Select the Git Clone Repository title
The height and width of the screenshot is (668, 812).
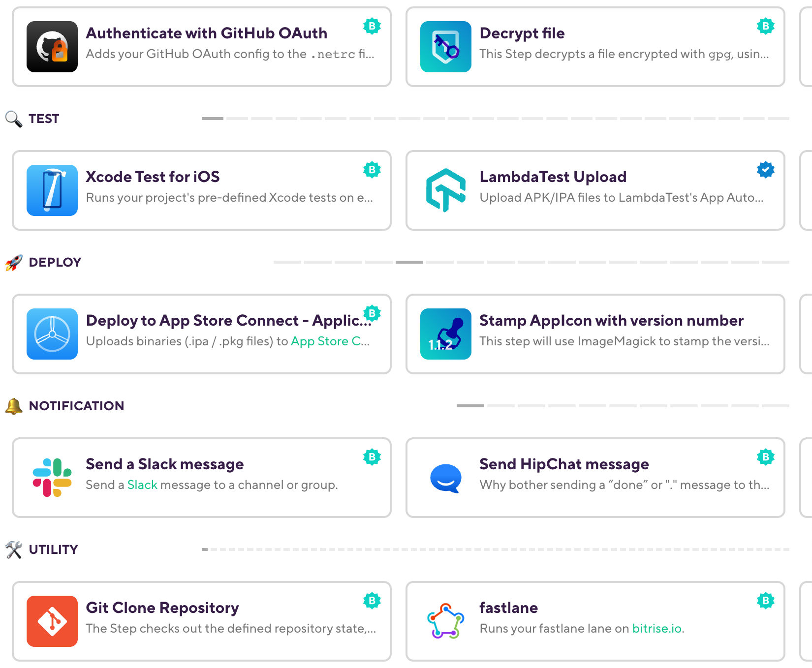click(162, 607)
